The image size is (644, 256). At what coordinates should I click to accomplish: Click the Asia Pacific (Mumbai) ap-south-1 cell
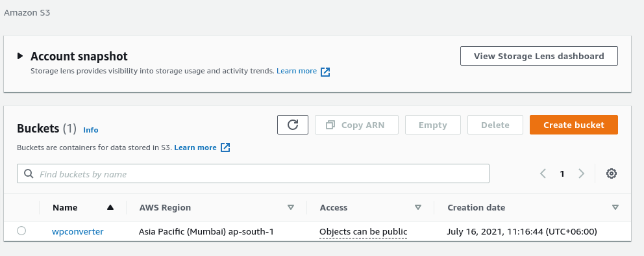coord(206,232)
